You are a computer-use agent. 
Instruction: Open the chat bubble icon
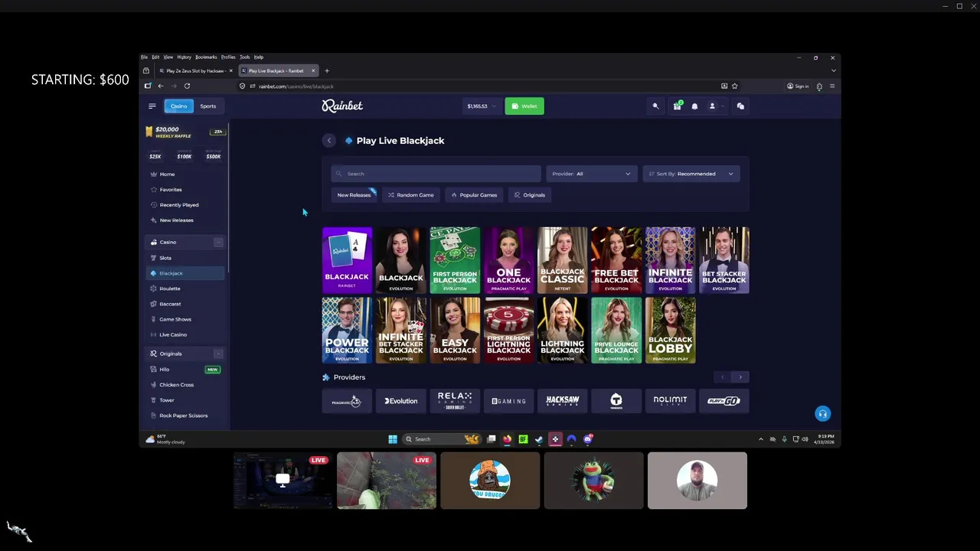pyautogui.click(x=740, y=106)
